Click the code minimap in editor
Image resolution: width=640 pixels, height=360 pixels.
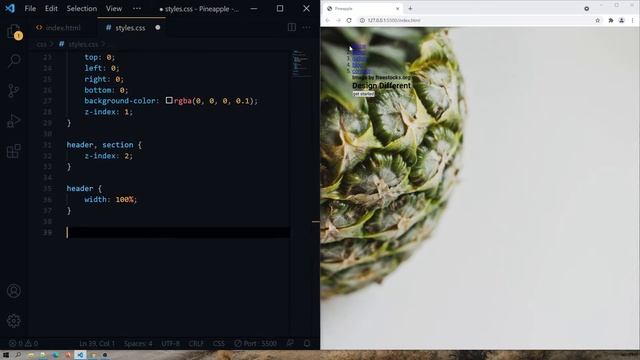tap(301, 64)
